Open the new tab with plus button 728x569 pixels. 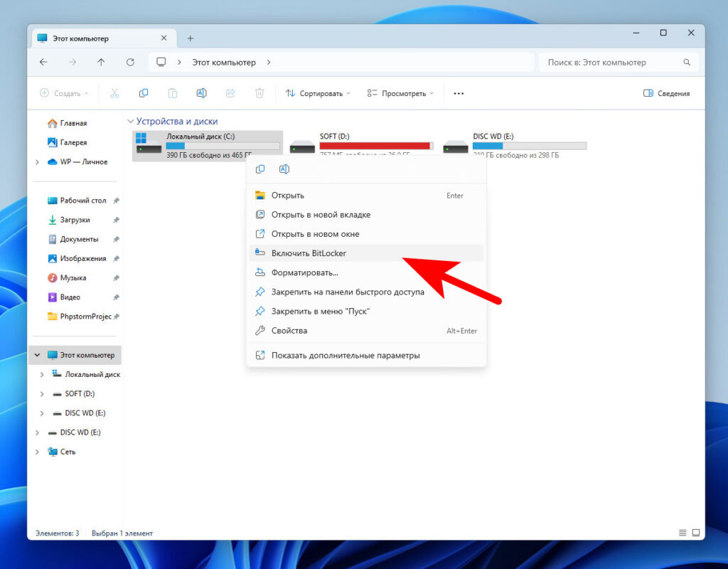tap(191, 38)
